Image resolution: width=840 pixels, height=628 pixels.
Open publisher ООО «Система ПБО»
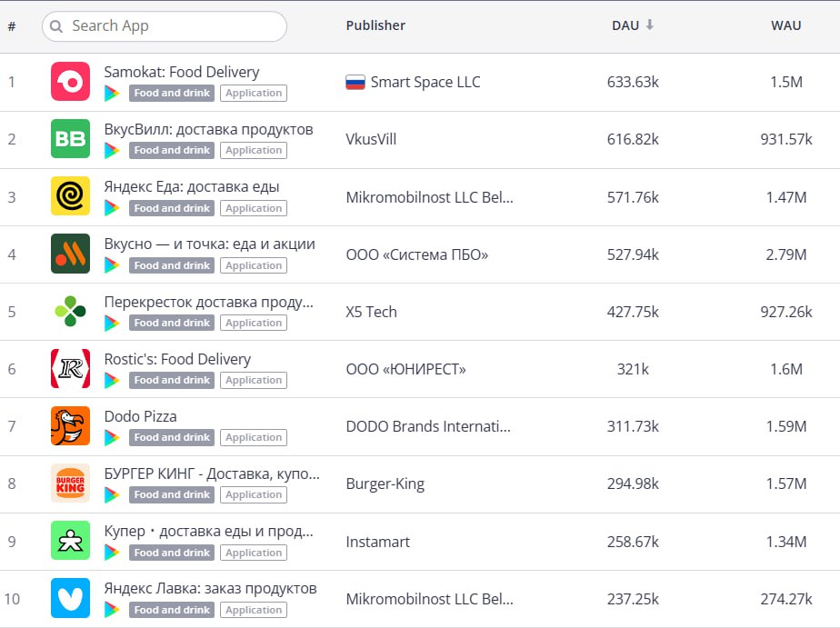tap(416, 254)
